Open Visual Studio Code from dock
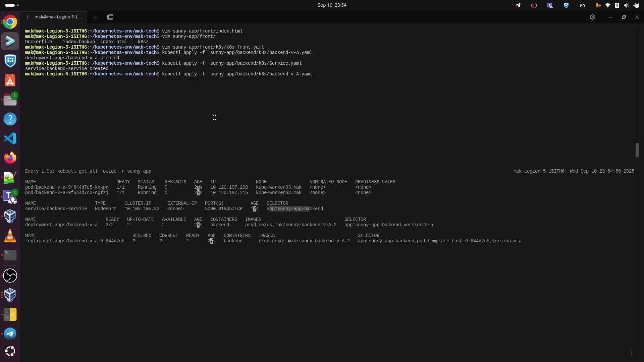This screenshot has width=644, height=362. [x=10, y=138]
